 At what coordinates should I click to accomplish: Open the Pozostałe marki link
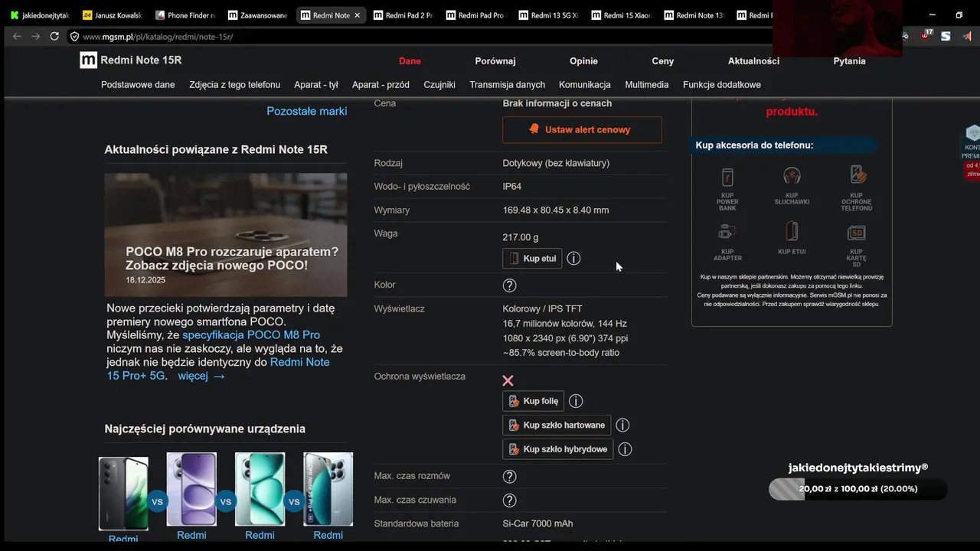(306, 111)
